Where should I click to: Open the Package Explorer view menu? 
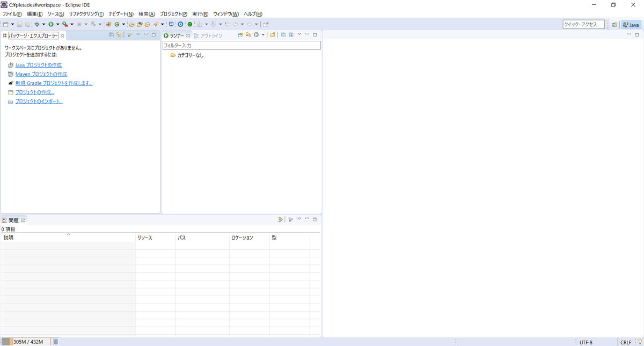[138, 34]
